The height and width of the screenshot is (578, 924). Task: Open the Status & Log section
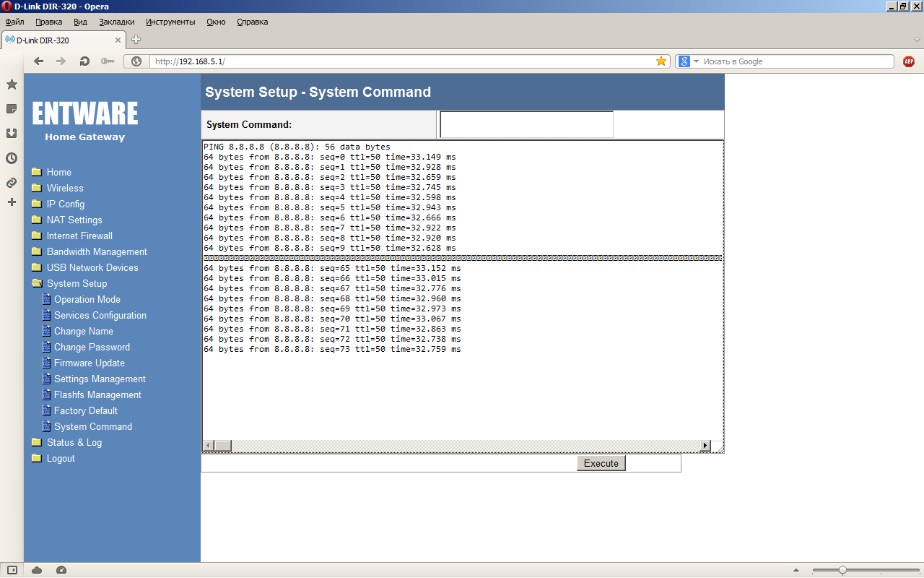(74, 442)
